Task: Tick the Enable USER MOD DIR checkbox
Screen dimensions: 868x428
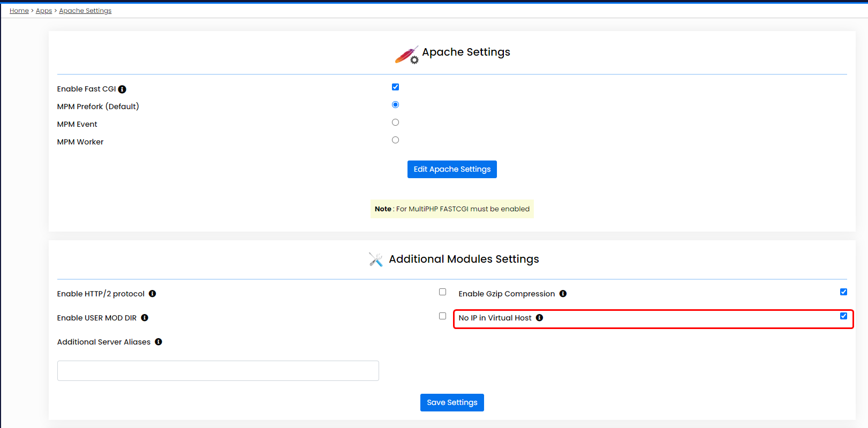Action: pyautogui.click(x=442, y=316)
